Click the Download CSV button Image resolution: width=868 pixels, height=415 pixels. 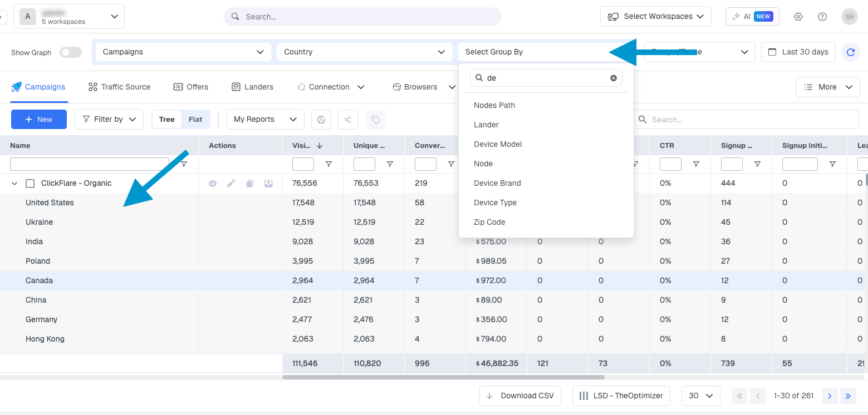(520, 396)
